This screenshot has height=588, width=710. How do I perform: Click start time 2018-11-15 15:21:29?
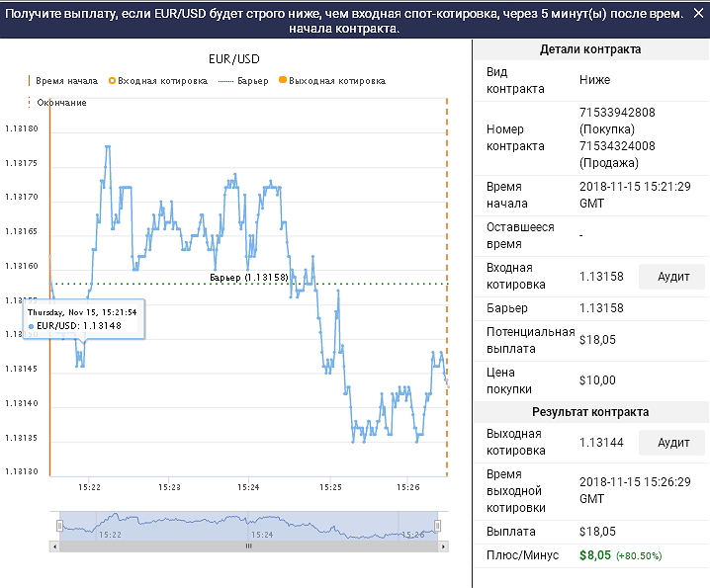(x=635, y=195)
